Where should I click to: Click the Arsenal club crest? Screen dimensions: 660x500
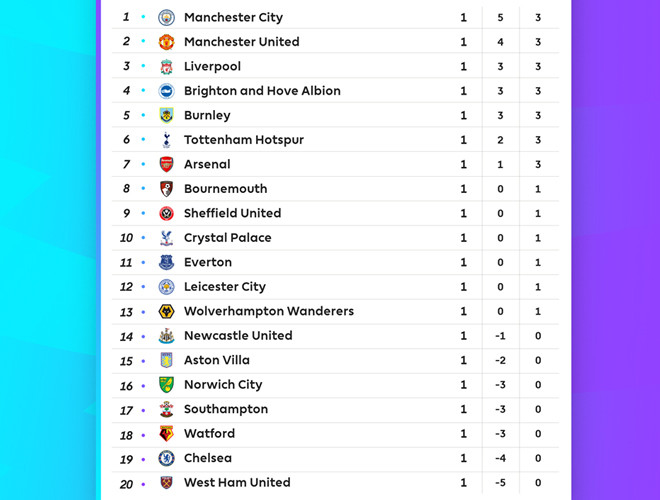tap(166, 164)
